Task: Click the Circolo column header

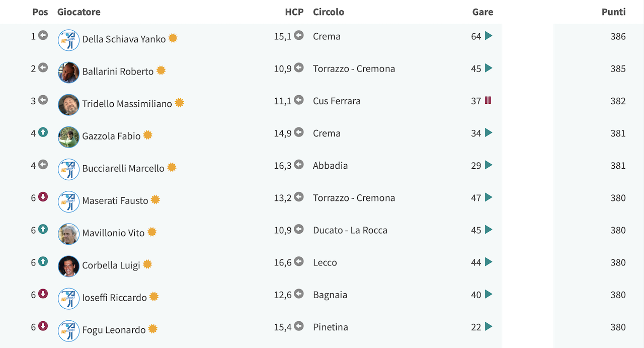Action: point(329,12)
